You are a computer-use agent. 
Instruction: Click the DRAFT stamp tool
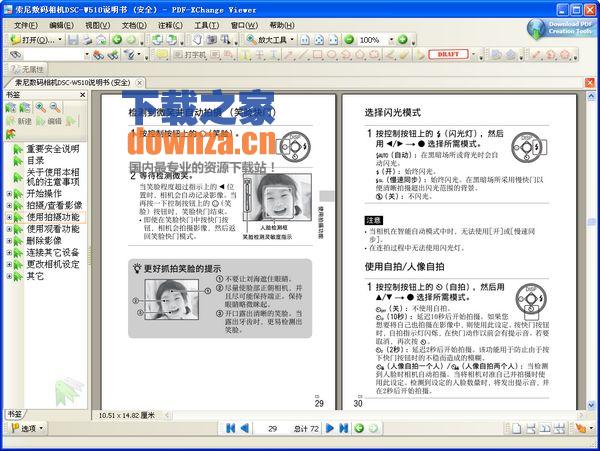tap(448, 55)
